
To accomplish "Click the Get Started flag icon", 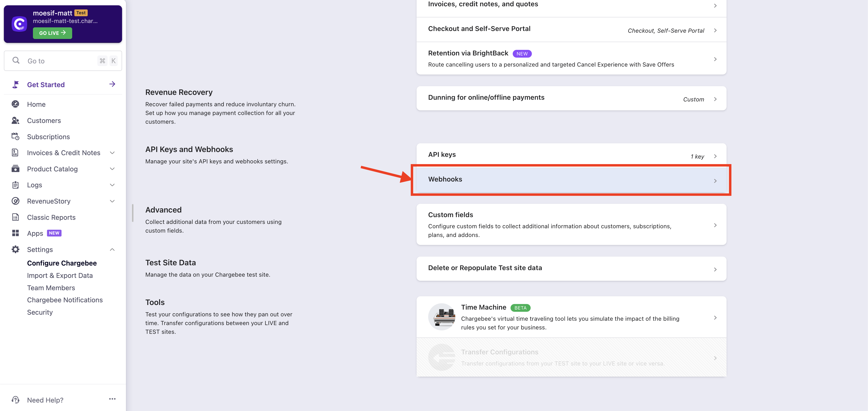I will (15, 84).
